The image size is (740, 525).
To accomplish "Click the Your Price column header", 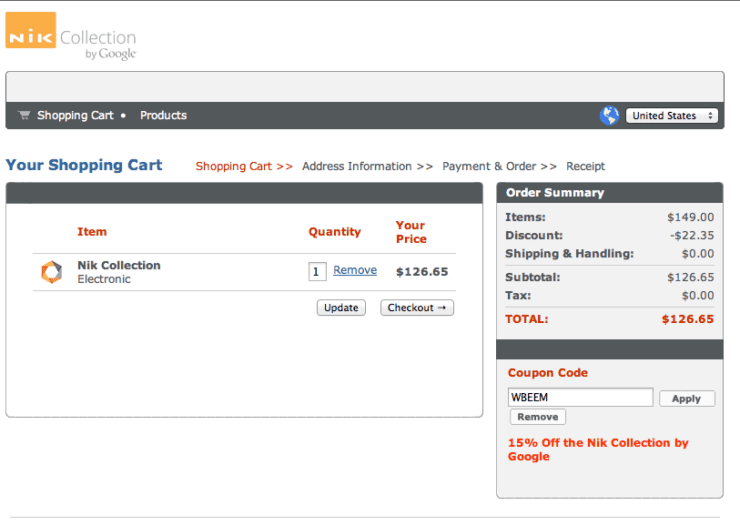I will click(411, 232).
